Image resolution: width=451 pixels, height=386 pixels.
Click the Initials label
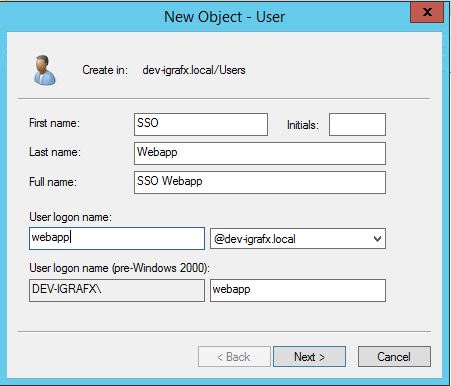point(303,125)
